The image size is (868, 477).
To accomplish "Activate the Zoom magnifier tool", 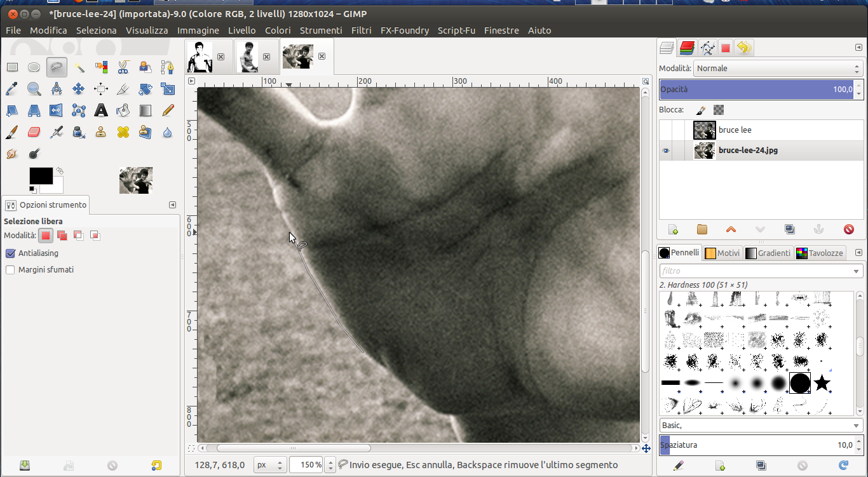I will [x=34, y=89].
